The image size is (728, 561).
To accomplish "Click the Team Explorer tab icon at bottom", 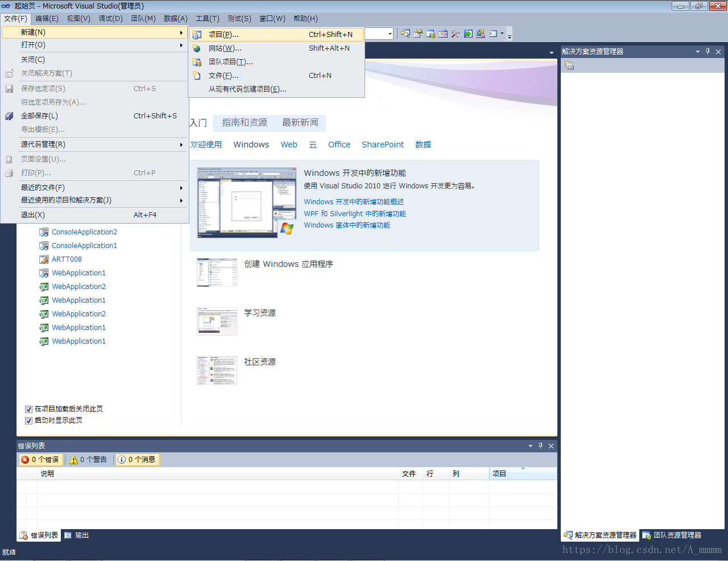I will 647,535.
